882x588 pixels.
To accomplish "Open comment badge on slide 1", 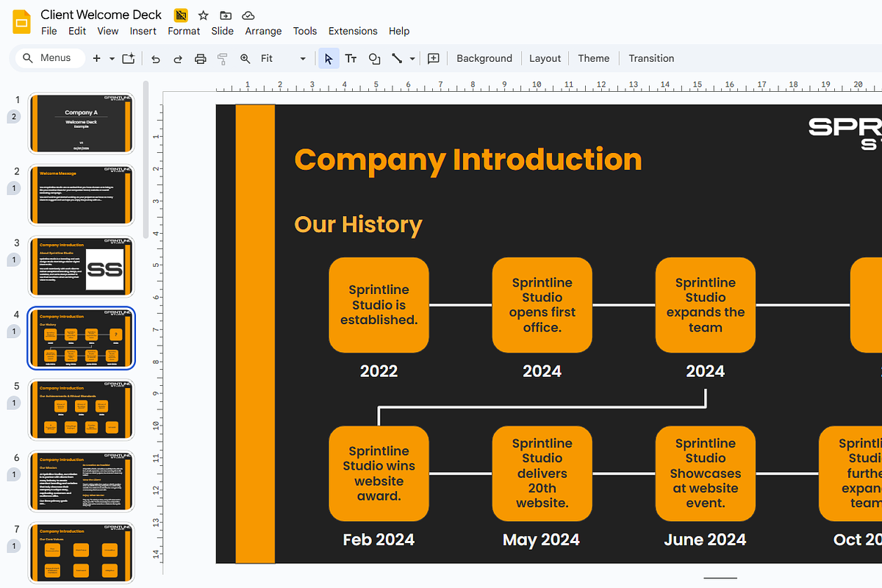I will click(14, 116).
